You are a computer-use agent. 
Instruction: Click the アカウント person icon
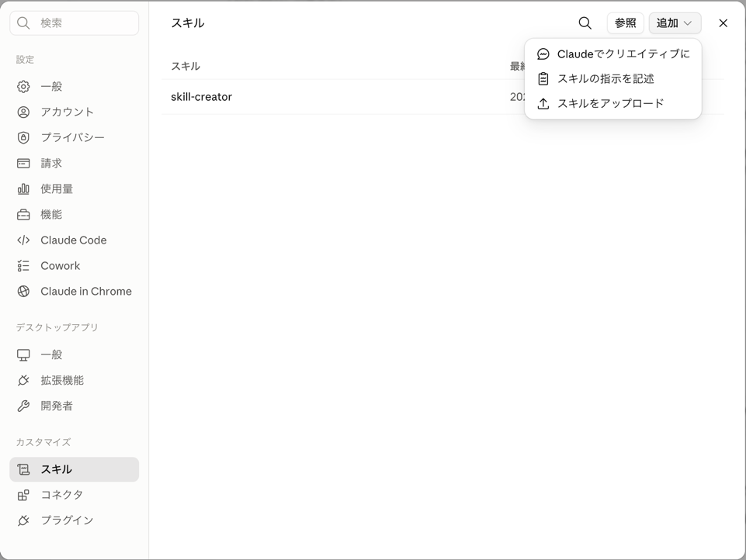(x=23, y=112)
